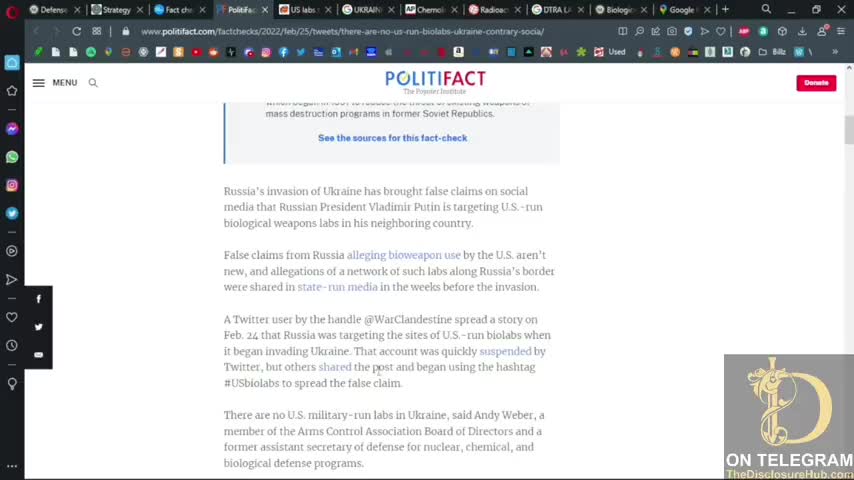Open YouTube bookmark in bookmarks bar

click(x=196, y=52)
